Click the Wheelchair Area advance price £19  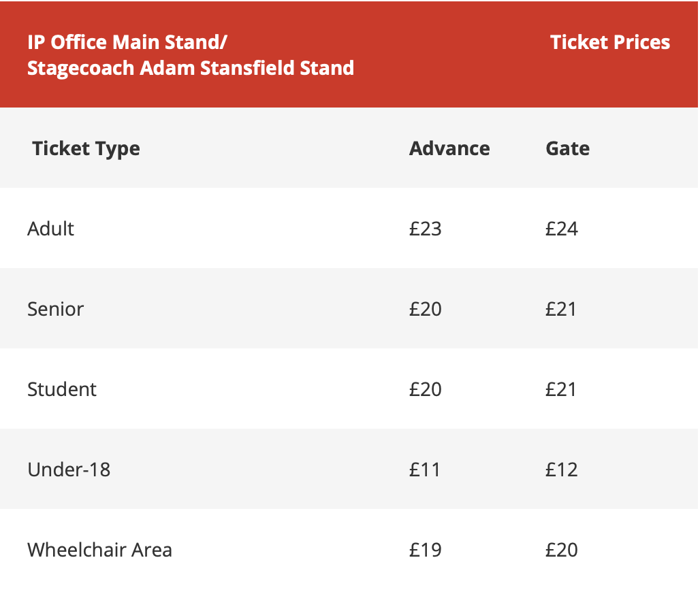click(426, 550)
